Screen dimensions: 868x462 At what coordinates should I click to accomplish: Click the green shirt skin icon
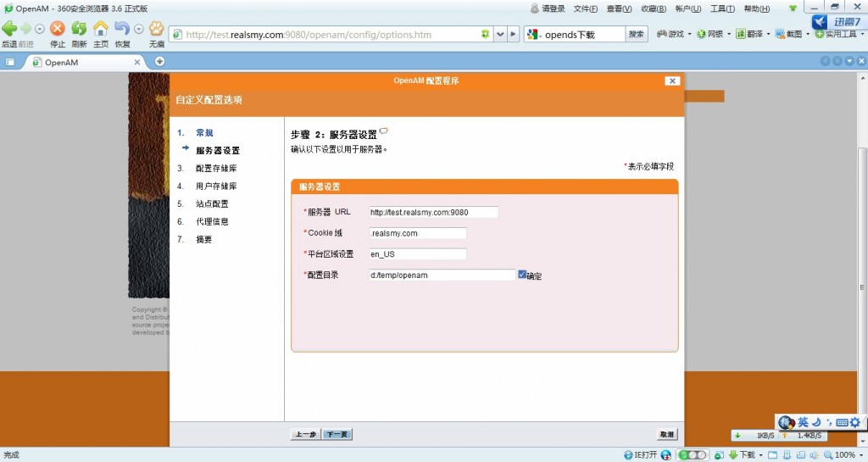[x=793, y=8]
